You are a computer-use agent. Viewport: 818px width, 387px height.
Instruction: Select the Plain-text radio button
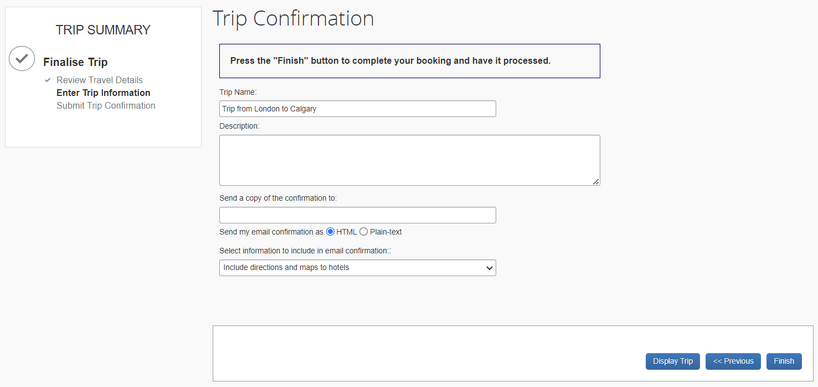tap(364, 232)
